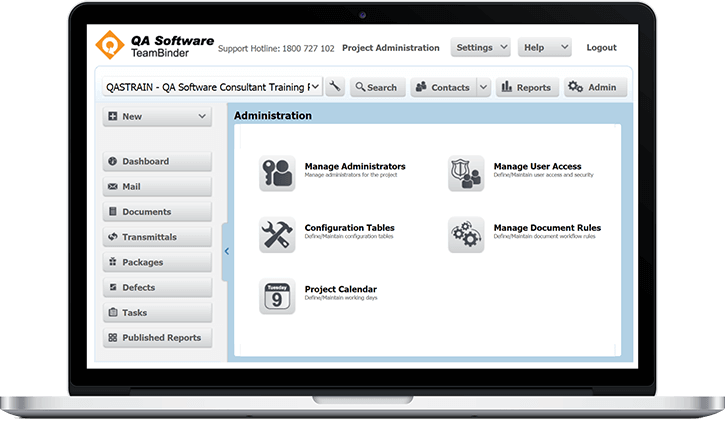Open the Reports toolbar button

pos(526,87)
